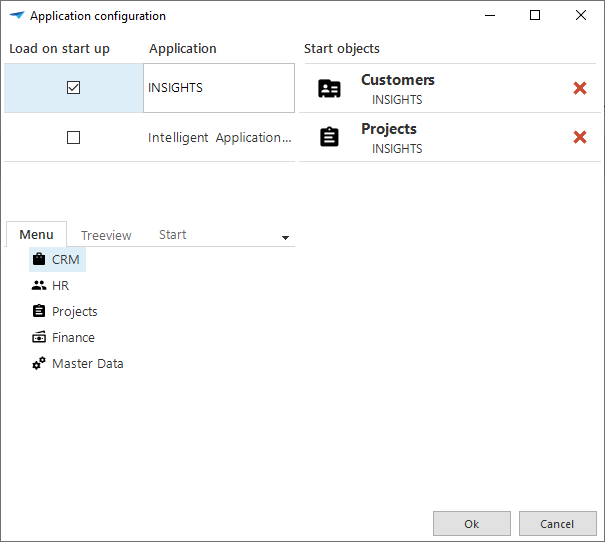Remove Customers start object with red X
Viewport: 605px width, 542px height.
tap(580, 88)
